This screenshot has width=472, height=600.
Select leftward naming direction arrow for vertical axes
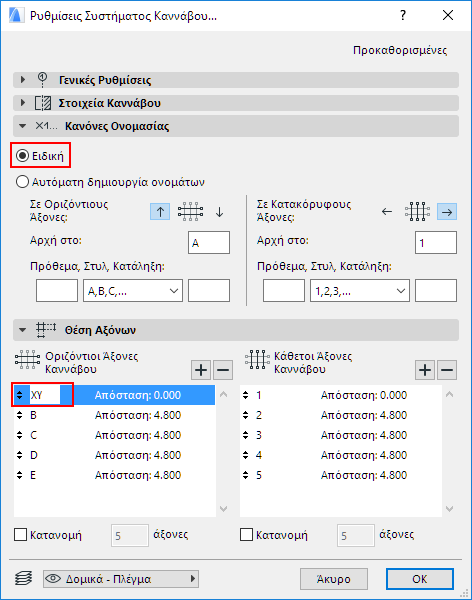(387, 212)
